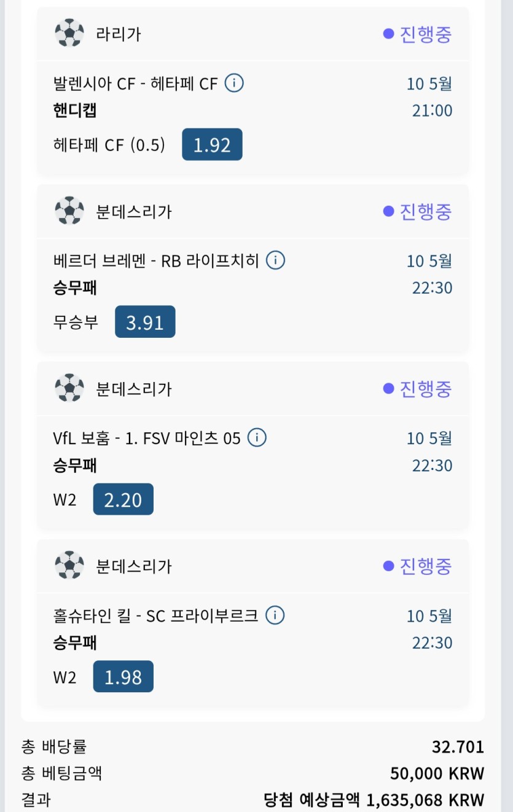
Task: Click the soccer ball icon beside 라리가
Action: point(69,33)
